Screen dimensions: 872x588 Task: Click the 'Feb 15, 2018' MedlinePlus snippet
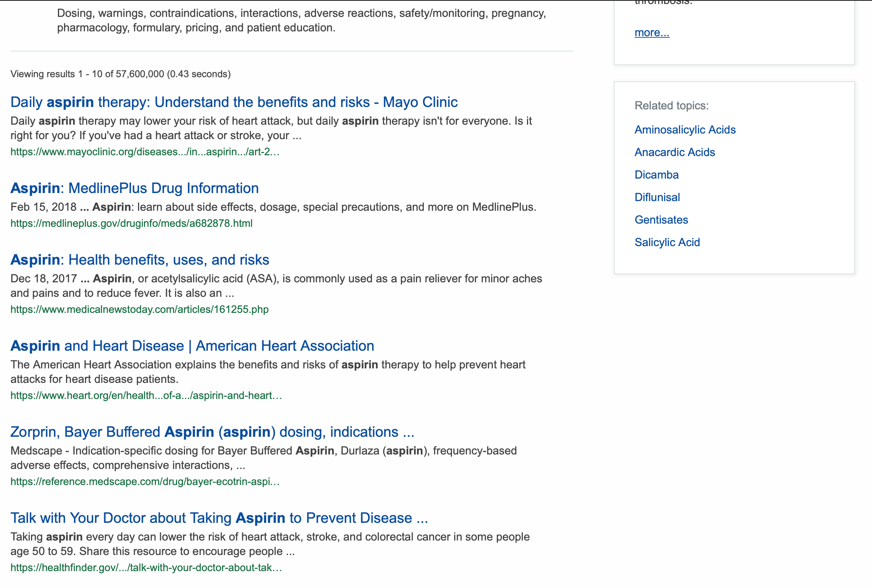pos(274,207)
